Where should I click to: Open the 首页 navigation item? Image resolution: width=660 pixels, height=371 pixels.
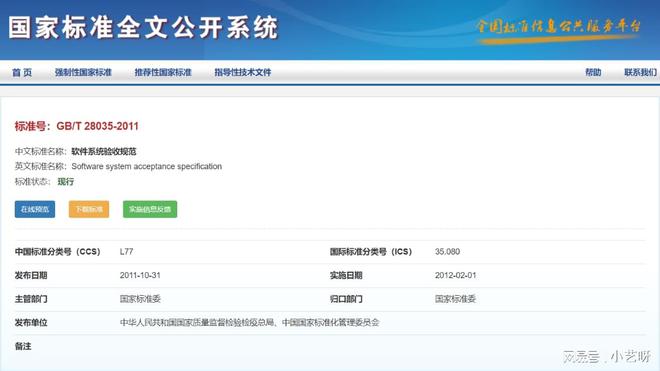point(22,72)
